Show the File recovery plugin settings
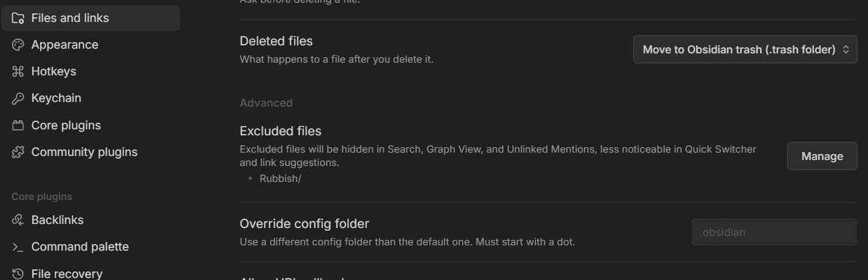Viewport: 868px width, 280px height. point(67,273)
